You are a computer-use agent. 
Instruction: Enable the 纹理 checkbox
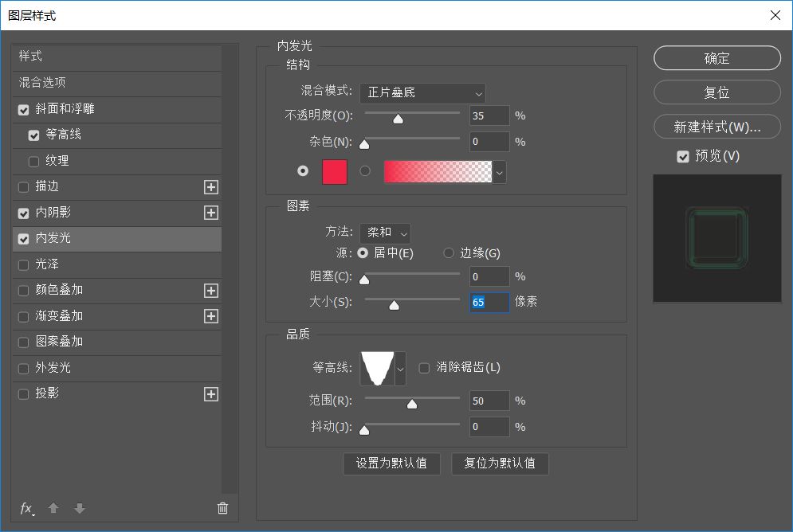coord(33,162)
